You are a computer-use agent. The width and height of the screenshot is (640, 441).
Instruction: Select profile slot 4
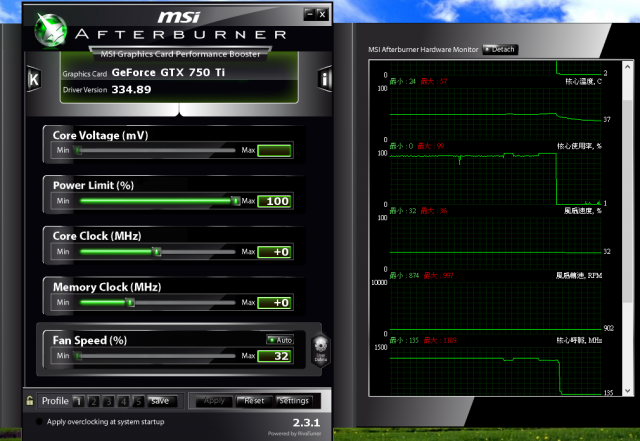click(x=123, y=401)
